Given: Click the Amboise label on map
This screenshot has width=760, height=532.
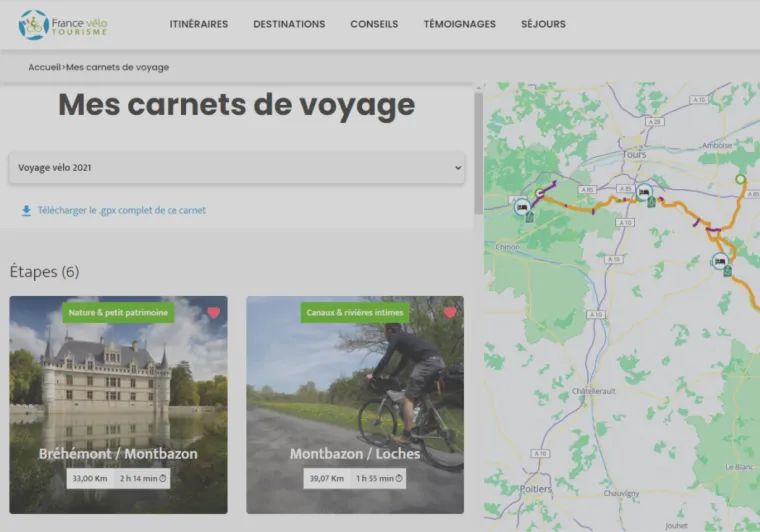Looking at the screenshot, I should click(x=717, y=145).
